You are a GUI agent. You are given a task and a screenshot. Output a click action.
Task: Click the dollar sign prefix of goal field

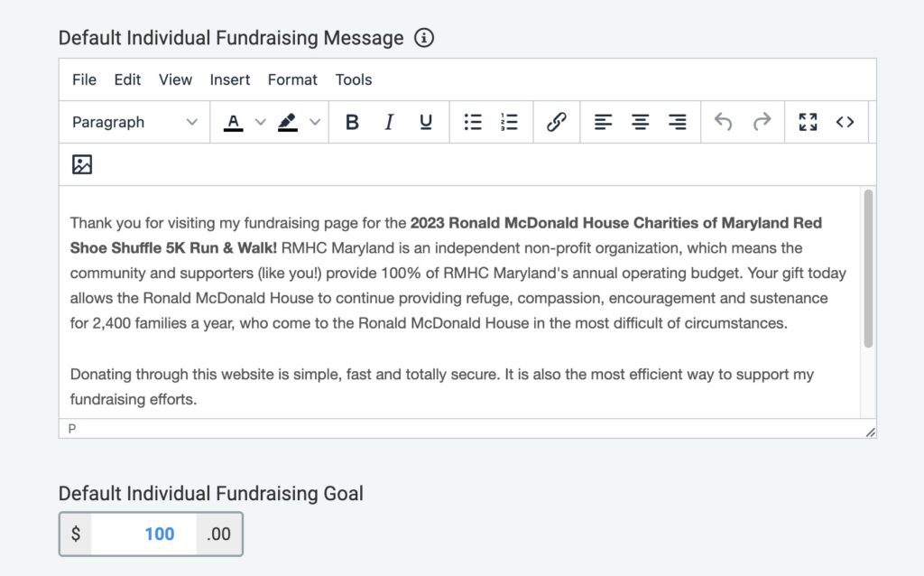76,534
